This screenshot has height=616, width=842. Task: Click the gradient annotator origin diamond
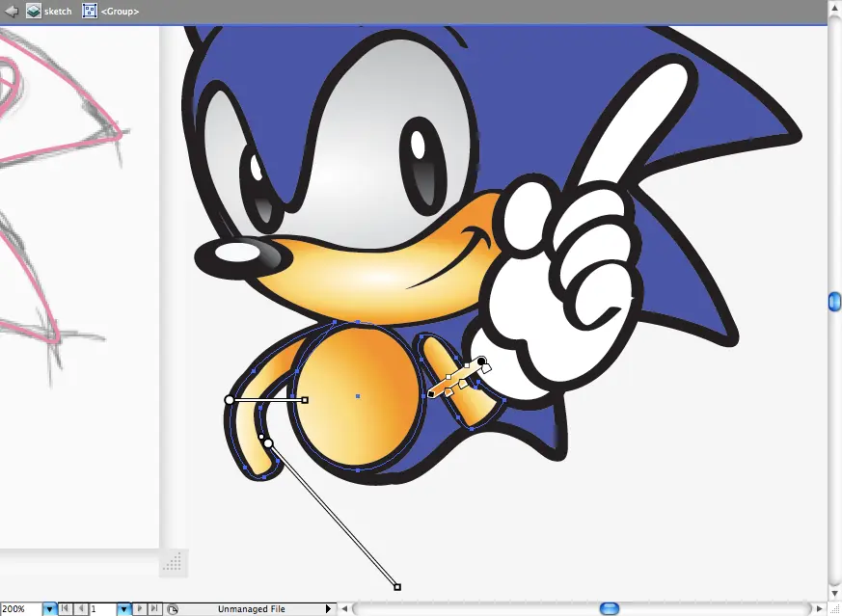[x=431, y=395]
